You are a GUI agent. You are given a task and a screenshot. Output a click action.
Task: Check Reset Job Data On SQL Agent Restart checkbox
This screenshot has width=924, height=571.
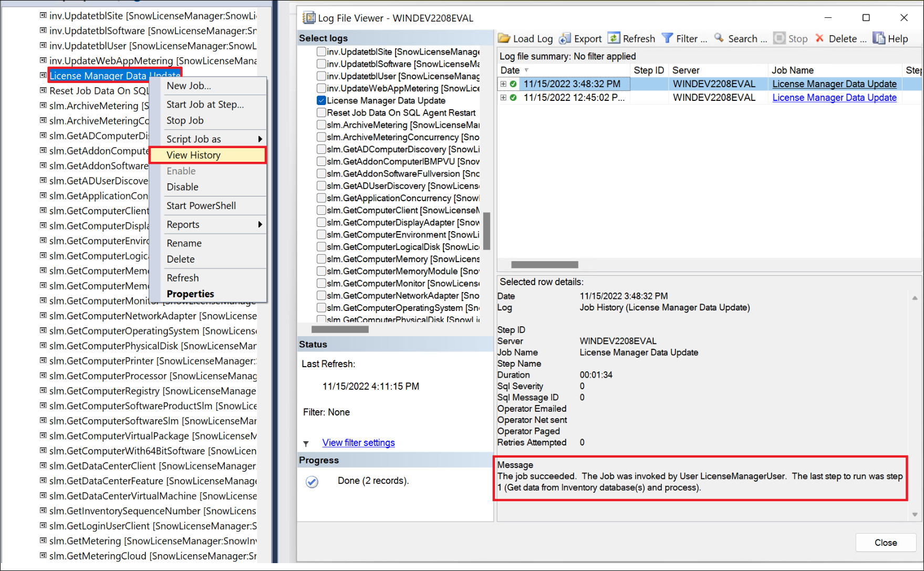[x=321, y=112]
